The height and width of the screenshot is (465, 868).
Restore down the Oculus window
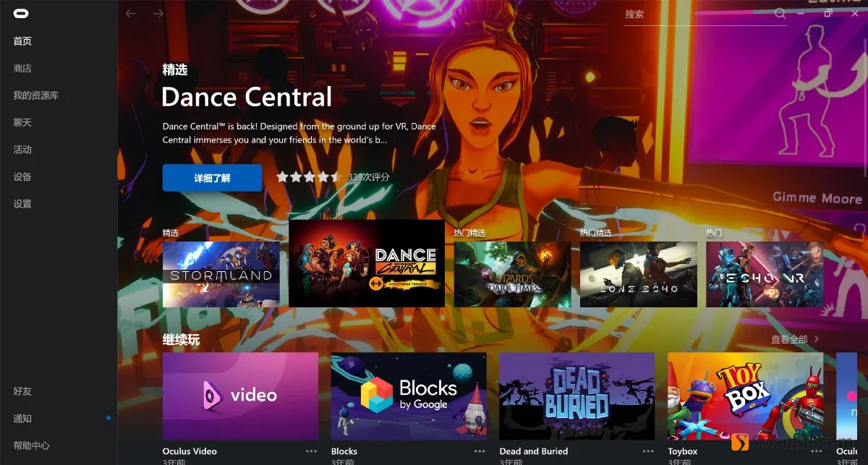(828, 14)
